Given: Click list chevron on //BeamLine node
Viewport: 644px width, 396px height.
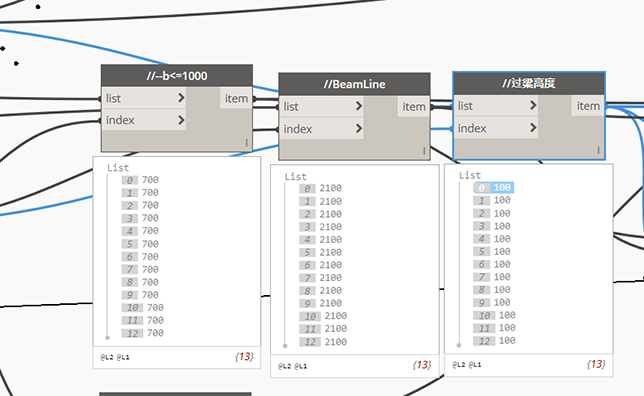Looking at the screenshot, I should [x=359, y=106].
